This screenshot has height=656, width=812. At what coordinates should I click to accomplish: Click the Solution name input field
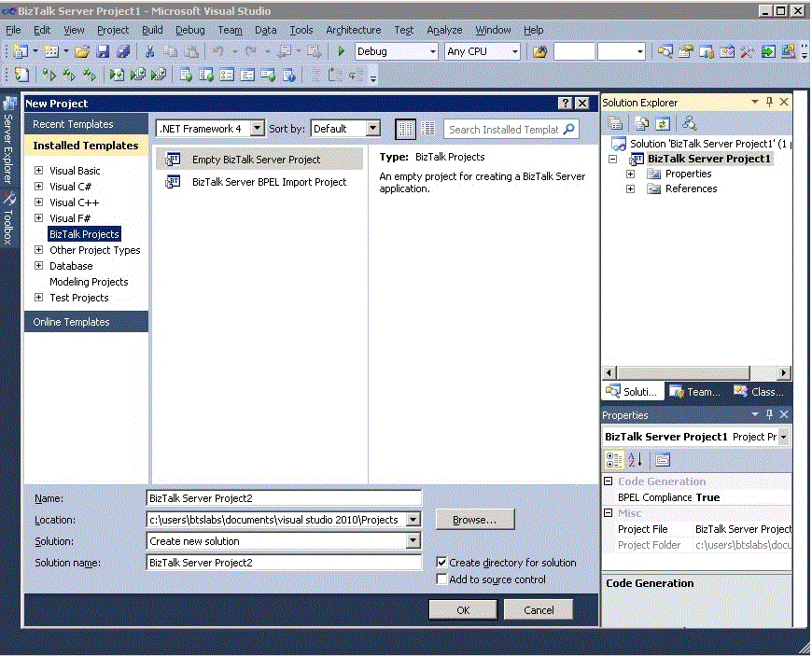pyautogui.click(x=284, y=562)
